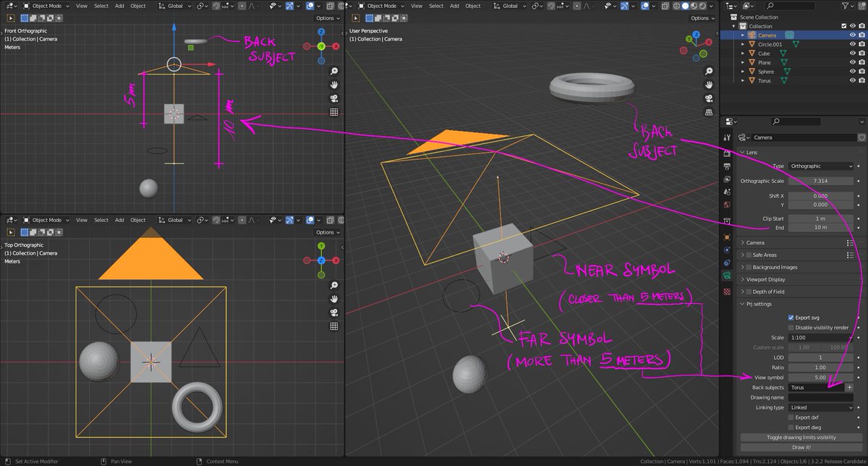Click the fake user shield icon beside Camera name
Viewport: 868px width, 466px height.
pyautogui.click(x=861, y=137)
